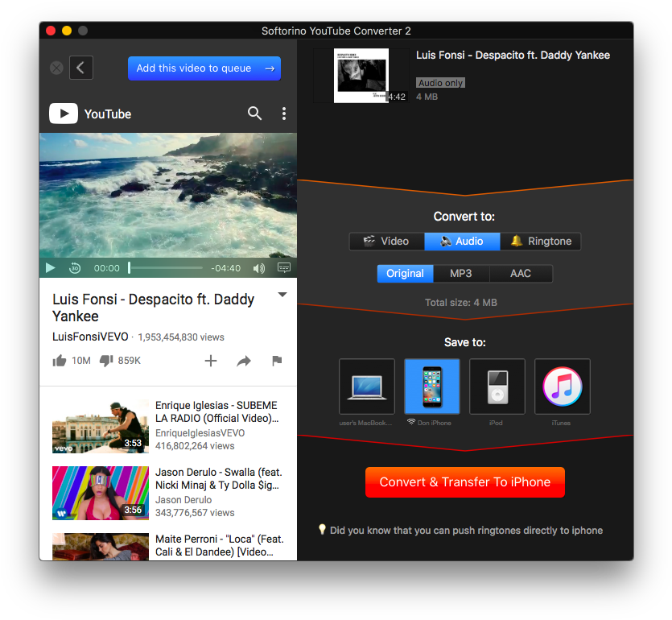Add this video to queue
Viewport: 672px width, 620px height.
tap(204, 68)
